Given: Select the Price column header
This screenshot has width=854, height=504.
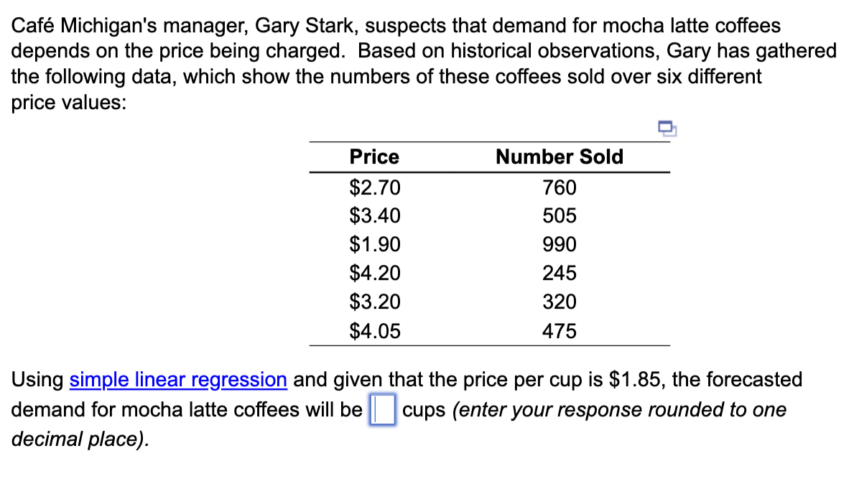Looking at the screenshot, I should [374, 157].
